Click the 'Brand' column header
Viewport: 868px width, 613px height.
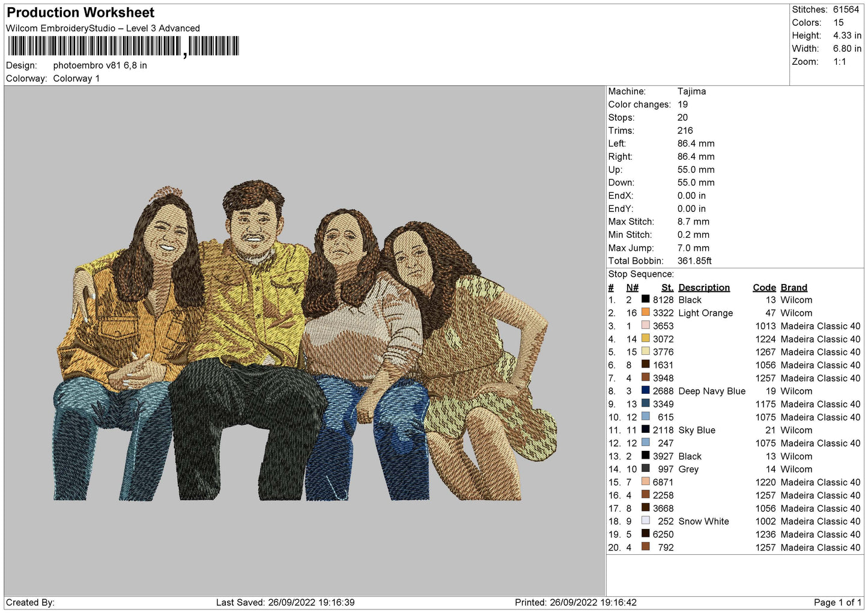(794, 288)
